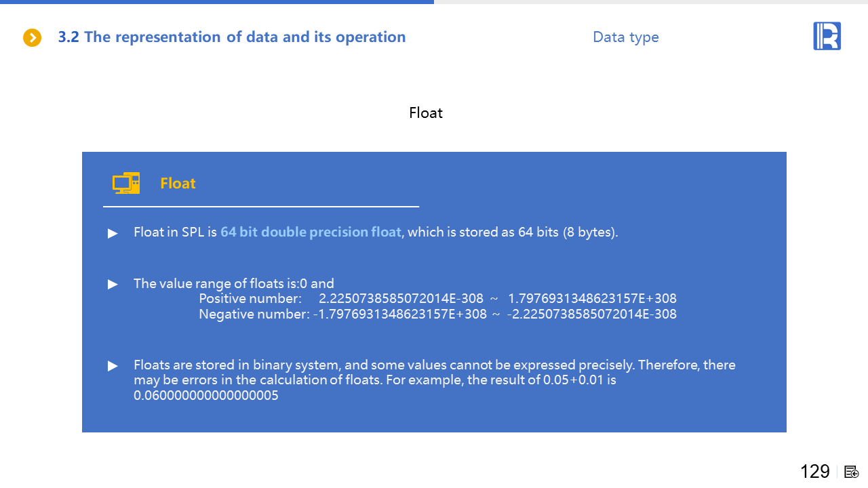Image resolution: width=868 pixels, height=488 pixels.
Task: Click the centered black 'Float' slide title
Action: [x=426, y=113]
